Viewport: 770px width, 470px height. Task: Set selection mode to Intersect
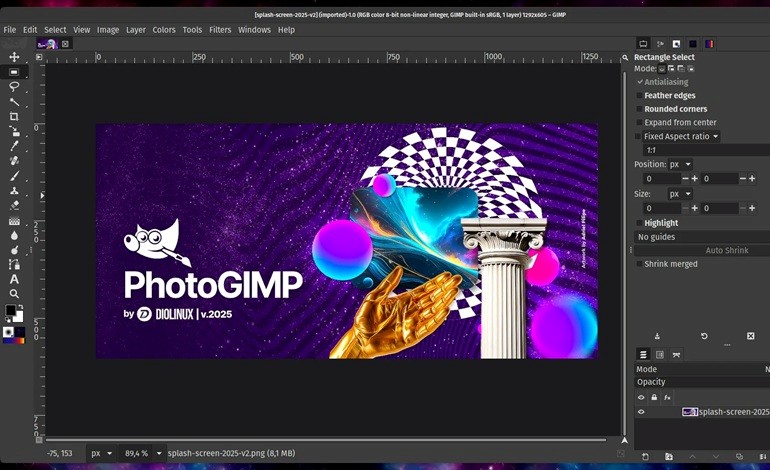[x=690, y=69]
